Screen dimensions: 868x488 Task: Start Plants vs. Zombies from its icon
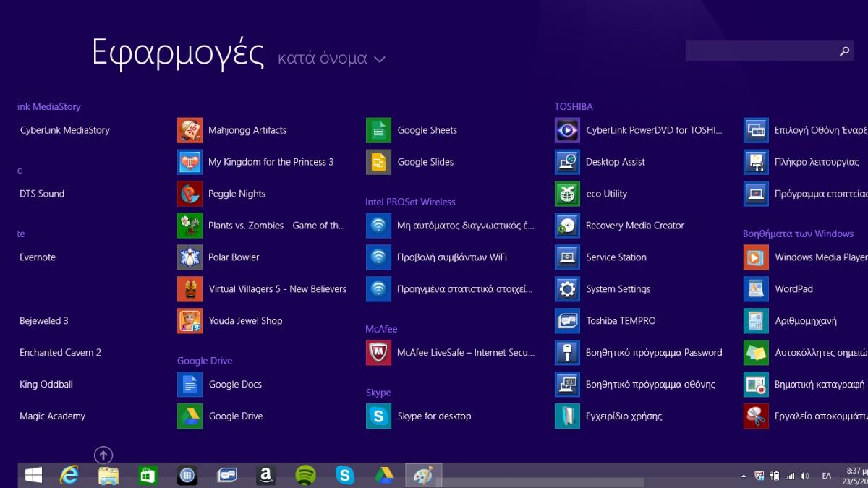(190, 226)
